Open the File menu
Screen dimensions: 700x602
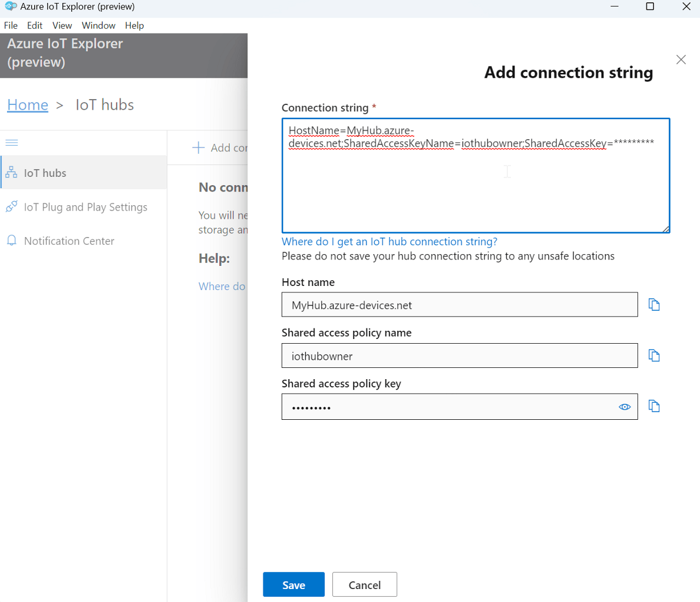(x=11, y=25)
